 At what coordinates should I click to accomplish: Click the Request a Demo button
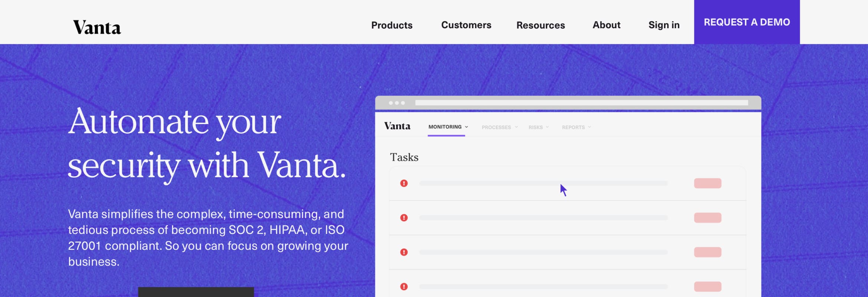(x=747, y=22)
